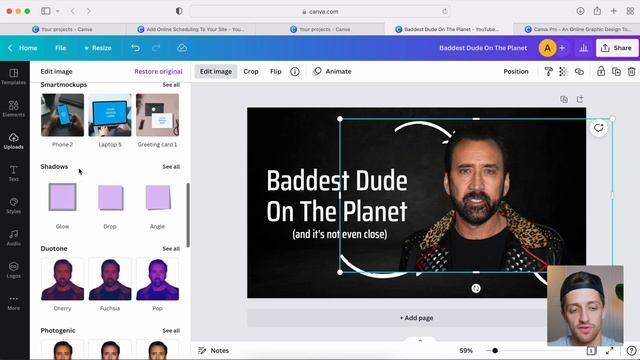This screenshot has width=640, height=360.
Task: Open the Safari sidebar dropdown arrow
Action: 58,11
